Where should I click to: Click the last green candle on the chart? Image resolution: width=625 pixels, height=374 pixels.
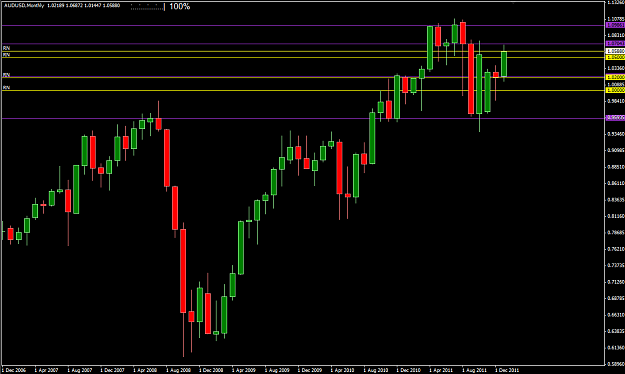click(504, 63)
